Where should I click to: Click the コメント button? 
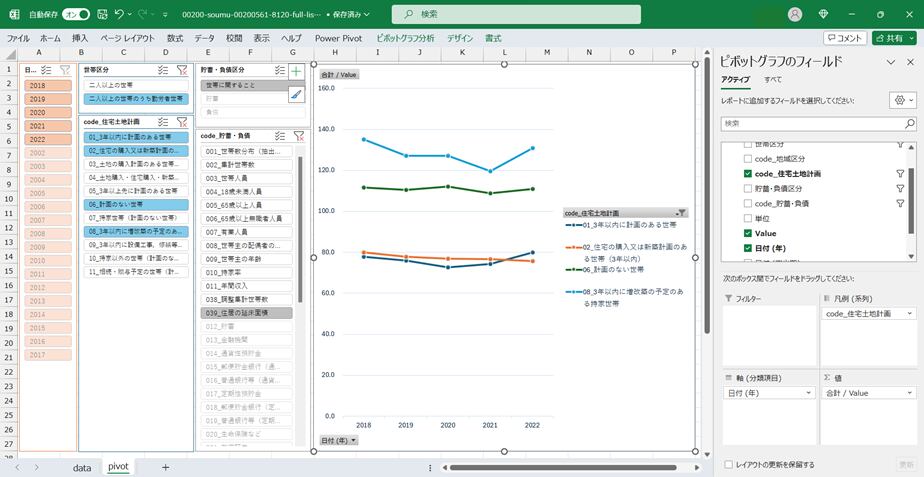[x=845, y=38]
